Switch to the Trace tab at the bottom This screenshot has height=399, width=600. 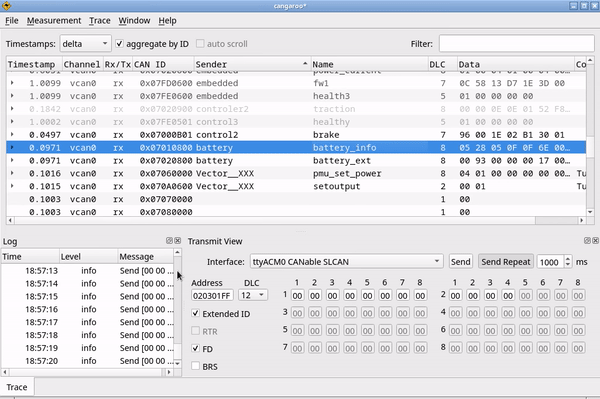coord(17,387)
